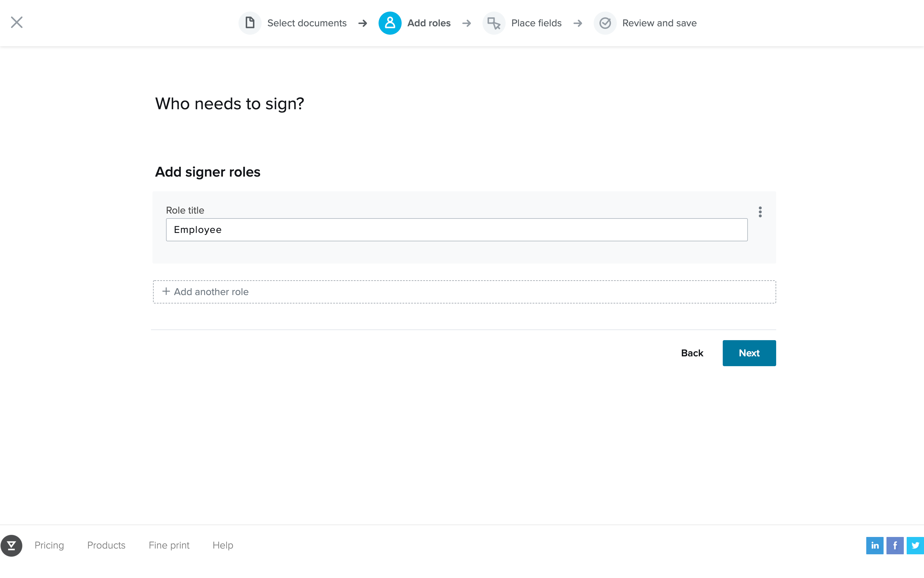Select the Add roles step label
924x578 pixels.
tap(429, 23)
